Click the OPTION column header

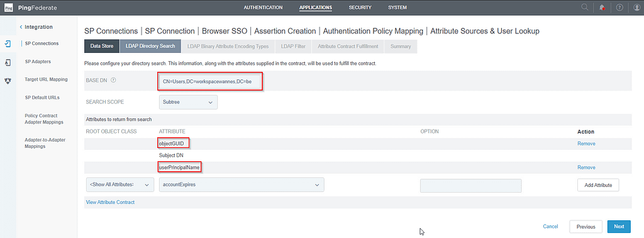pyautogui.click(x=430, y=132)
